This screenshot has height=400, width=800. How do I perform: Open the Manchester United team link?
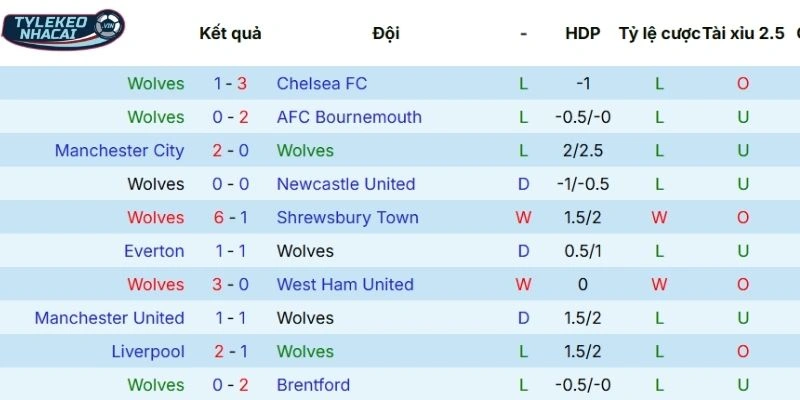[109, 318]
